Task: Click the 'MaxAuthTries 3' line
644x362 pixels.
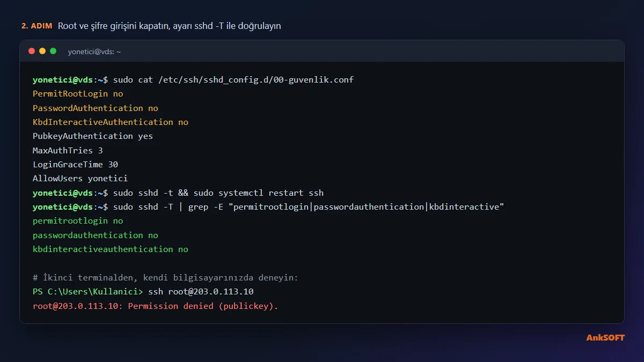Action: [68, 150]
